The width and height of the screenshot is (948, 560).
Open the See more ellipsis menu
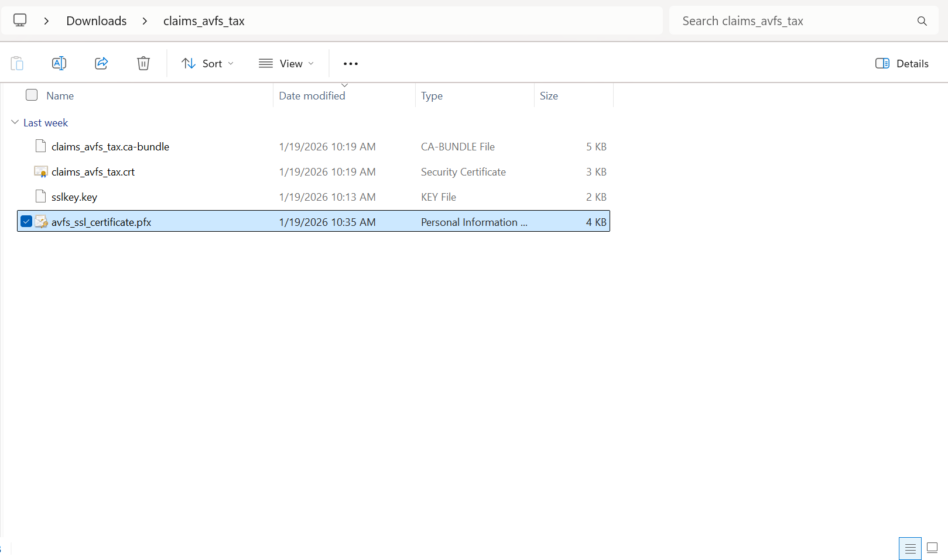pos(350,64)
